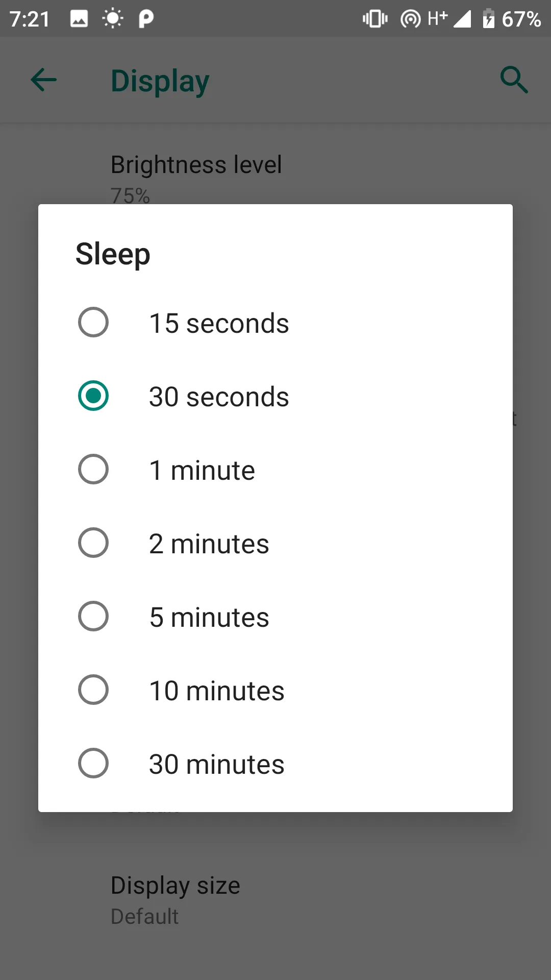
Task: Tap the Pandora notification icon
Action: point(146,19)
